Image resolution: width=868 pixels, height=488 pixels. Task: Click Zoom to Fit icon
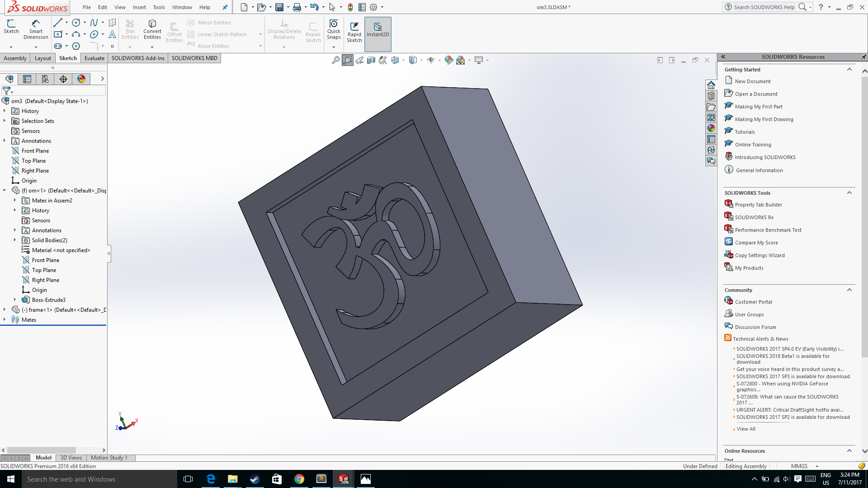tap(336, 60)
